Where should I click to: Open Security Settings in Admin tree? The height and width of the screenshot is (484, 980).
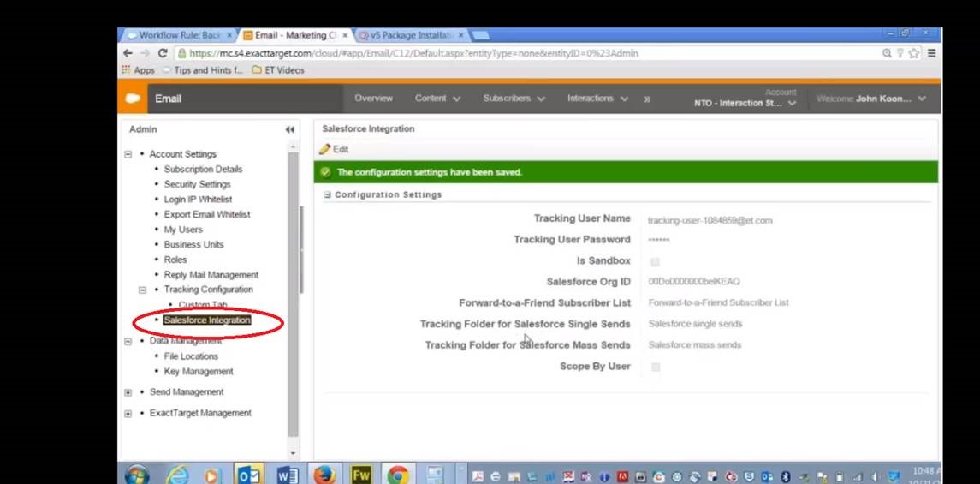(197, 184)
